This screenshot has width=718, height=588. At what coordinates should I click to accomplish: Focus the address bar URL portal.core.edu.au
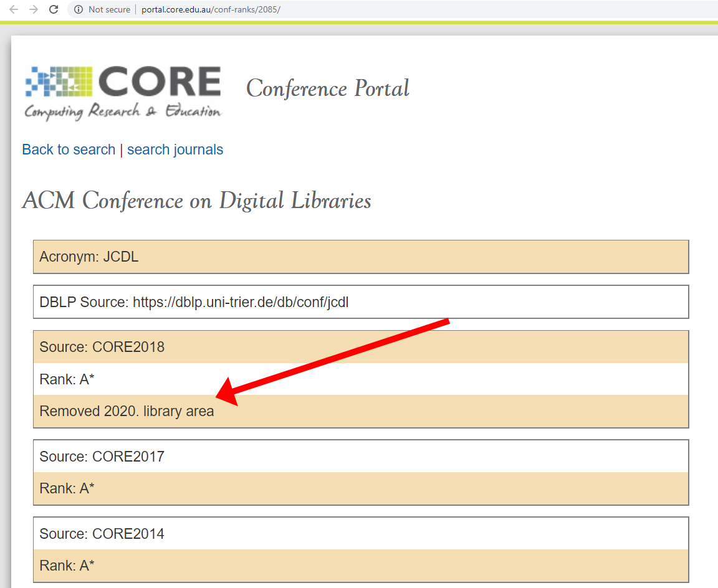211,9
